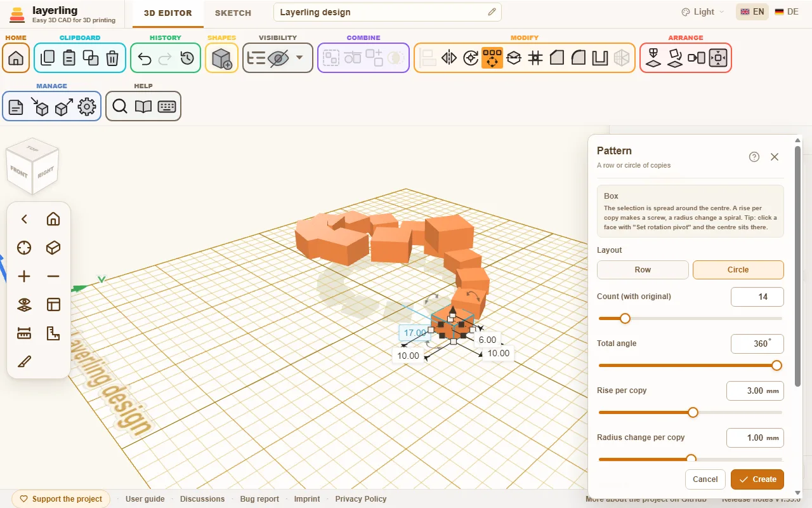Select the Row layout option

[x=643, y=270]
